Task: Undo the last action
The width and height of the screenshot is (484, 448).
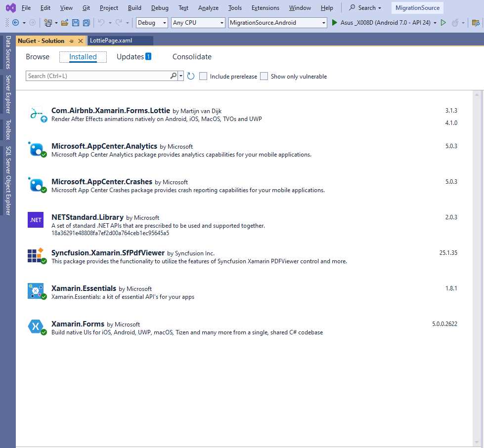Action: 102,22
